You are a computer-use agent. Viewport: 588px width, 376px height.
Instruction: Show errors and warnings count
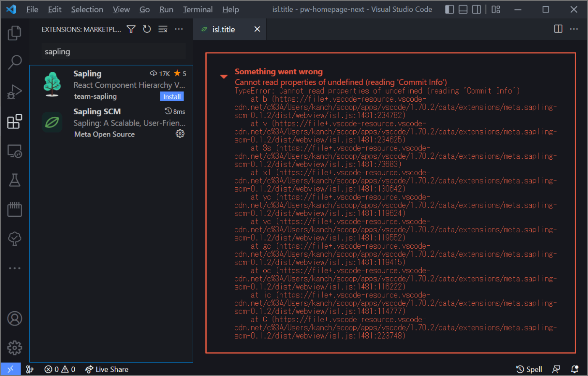(x=60, y=369)
